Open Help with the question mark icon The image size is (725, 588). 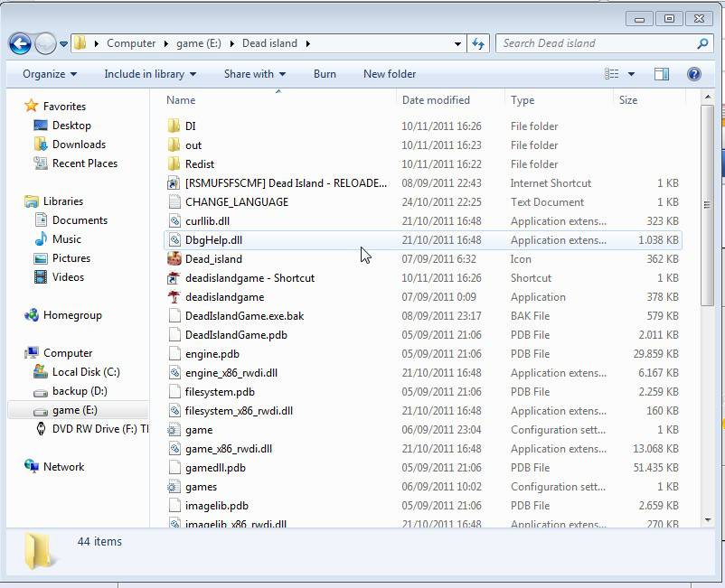coord(694,74)
